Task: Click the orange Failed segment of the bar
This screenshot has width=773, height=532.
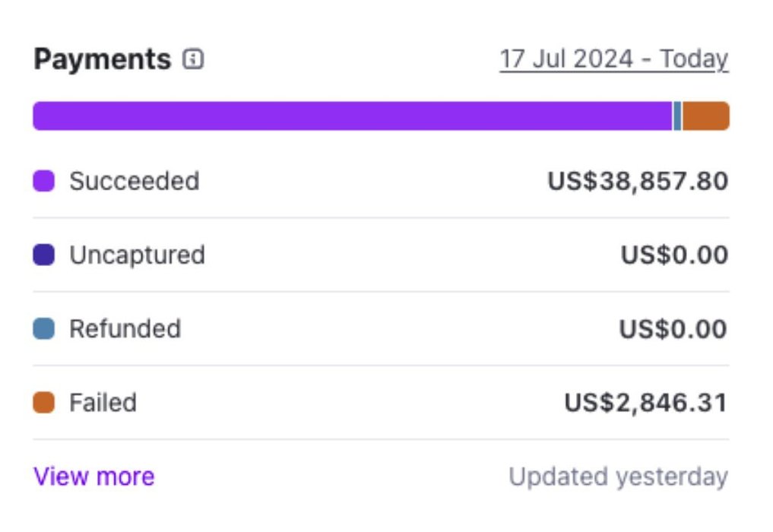Action: pyautogui.click(x=705, y=116)
